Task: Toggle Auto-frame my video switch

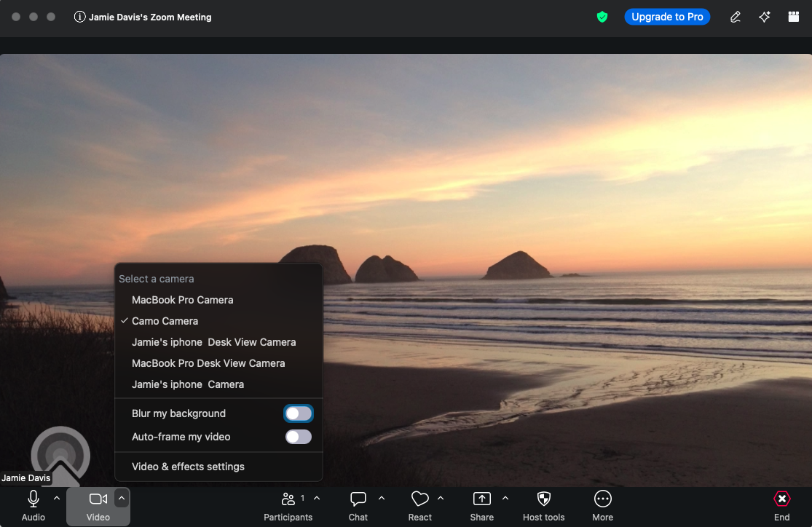Action: pos(299,437)
